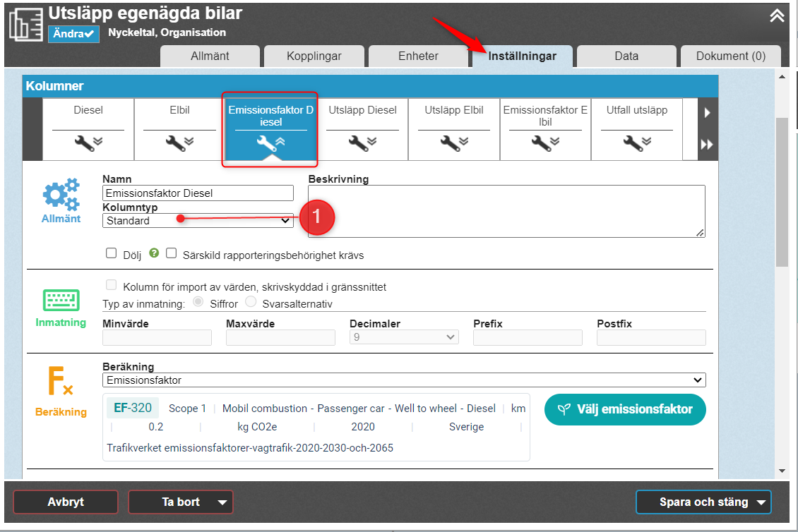The image size is (798, 532).
Task: Go to the Data tab
Action: (x=626, y=56)
